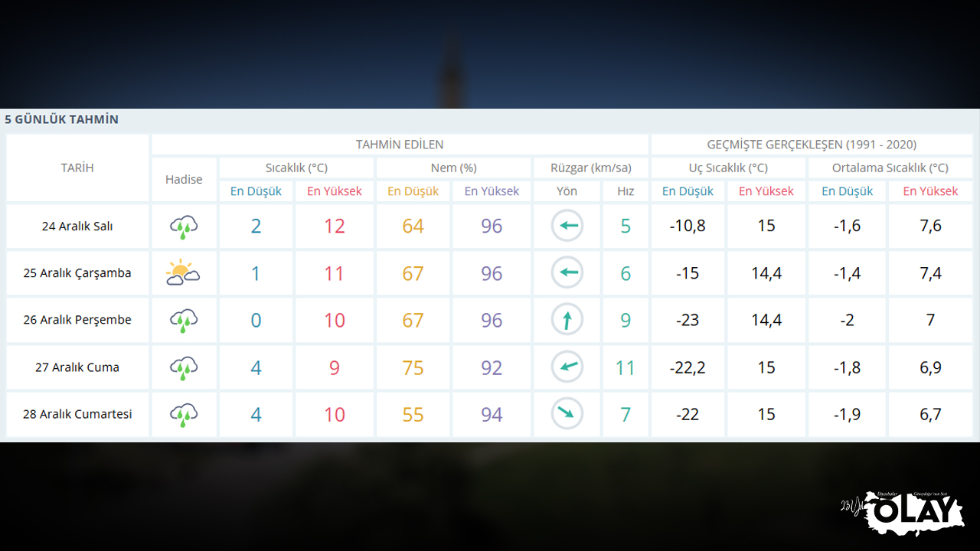Screen dimensions: 980x551
Task: Select the GEÇMİŞTE GERÇEKLEŞEN (1991 - 2020) header
Action: (812, 145)
